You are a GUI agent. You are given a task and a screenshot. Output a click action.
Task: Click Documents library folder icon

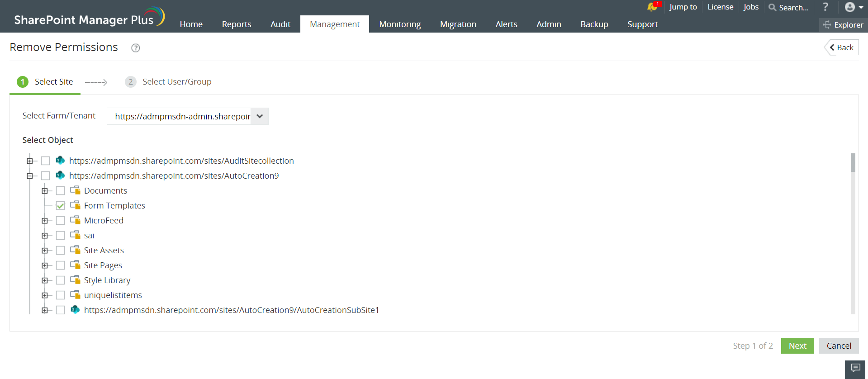[75, 190]
